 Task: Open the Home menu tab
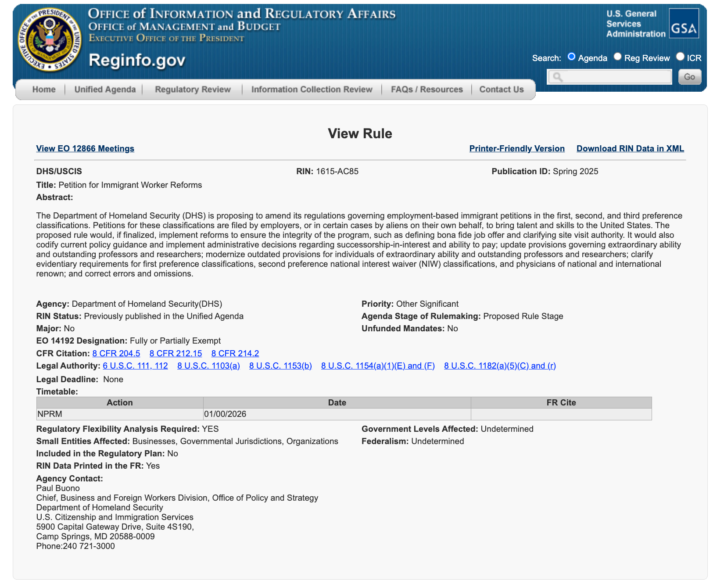(44, 90)
